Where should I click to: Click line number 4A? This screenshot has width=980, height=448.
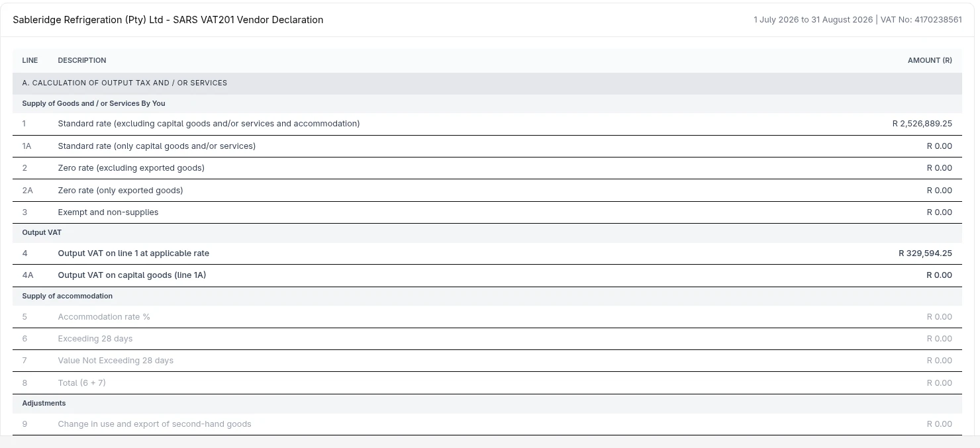[28, 275]
